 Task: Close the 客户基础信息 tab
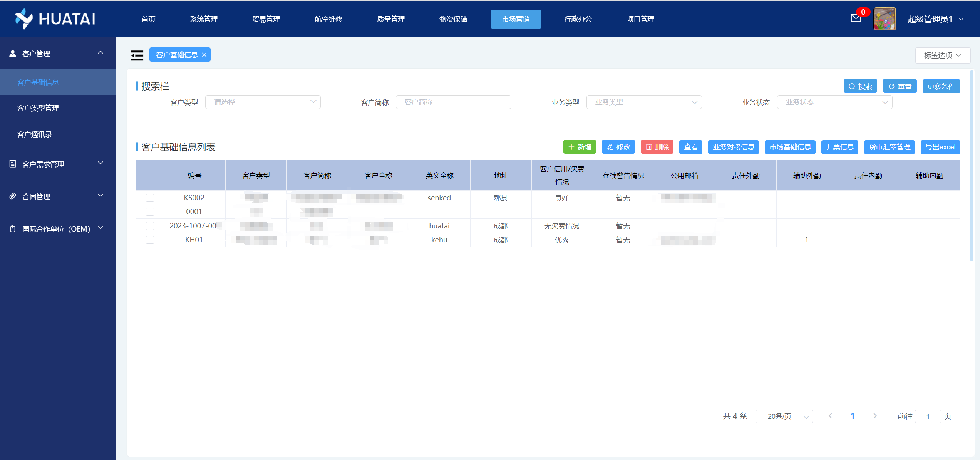(x=204, y=55)
